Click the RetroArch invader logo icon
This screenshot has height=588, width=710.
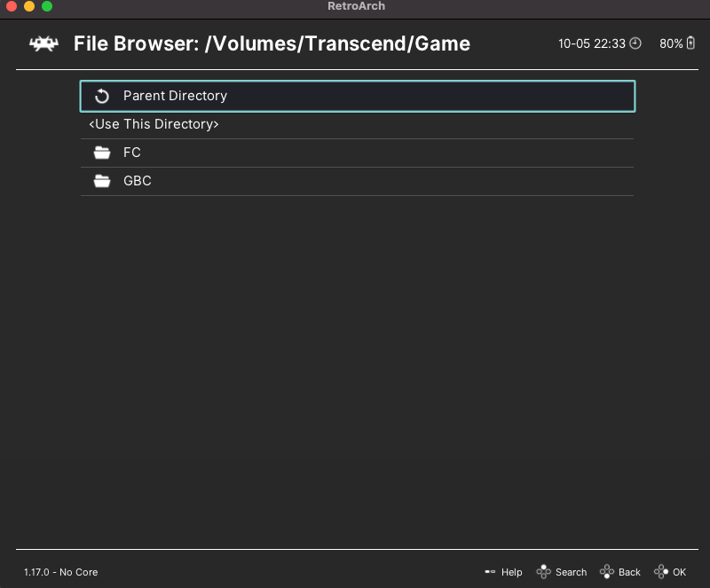click(43, 44)
